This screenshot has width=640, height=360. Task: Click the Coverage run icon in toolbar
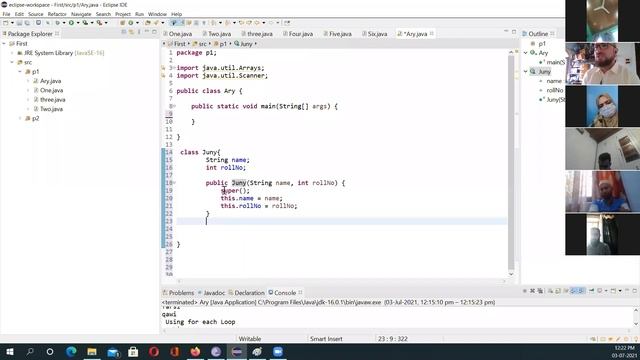point(85,23)
